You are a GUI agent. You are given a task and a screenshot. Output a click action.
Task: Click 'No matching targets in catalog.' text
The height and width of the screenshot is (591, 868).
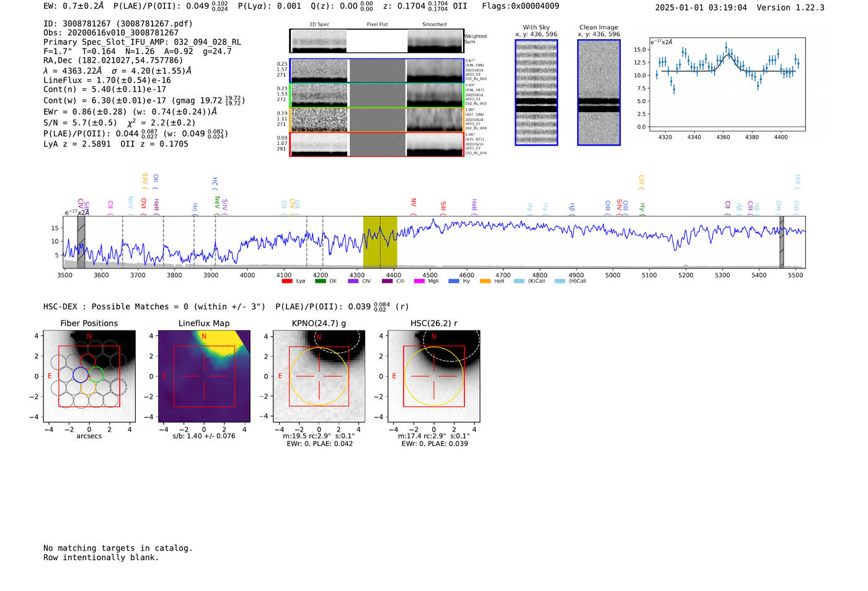click(118, 548)
